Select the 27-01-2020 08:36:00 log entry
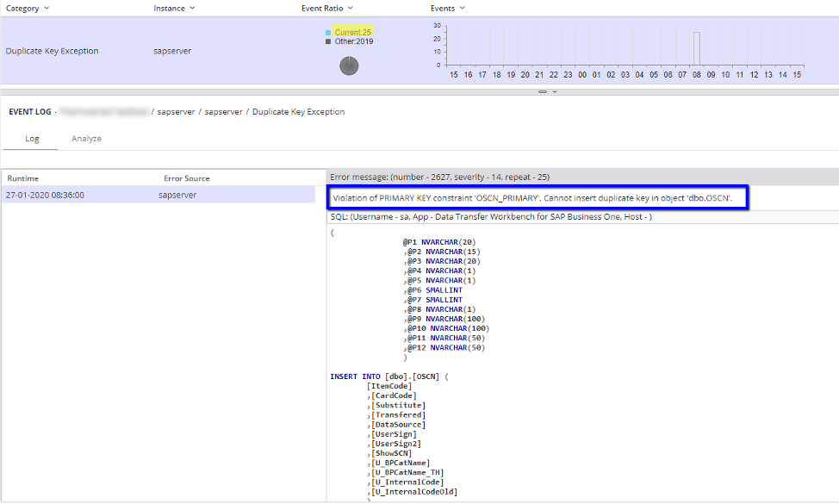 [x=45, y=196]
